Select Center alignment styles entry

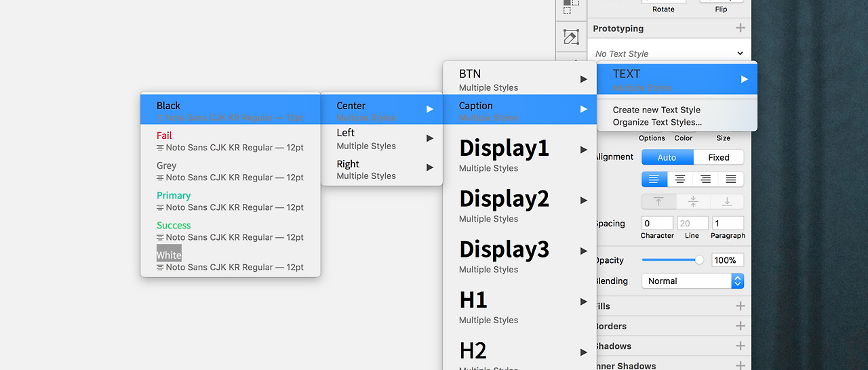point(382,109)
